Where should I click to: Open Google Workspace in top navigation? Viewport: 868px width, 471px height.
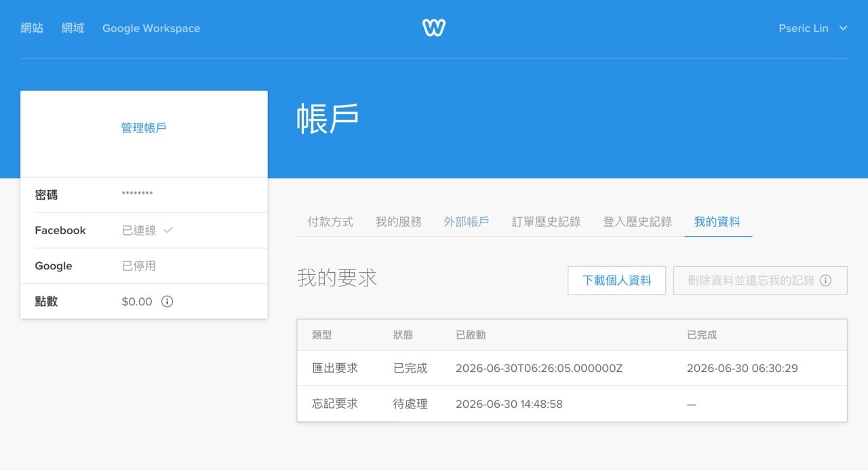[151, 29]
